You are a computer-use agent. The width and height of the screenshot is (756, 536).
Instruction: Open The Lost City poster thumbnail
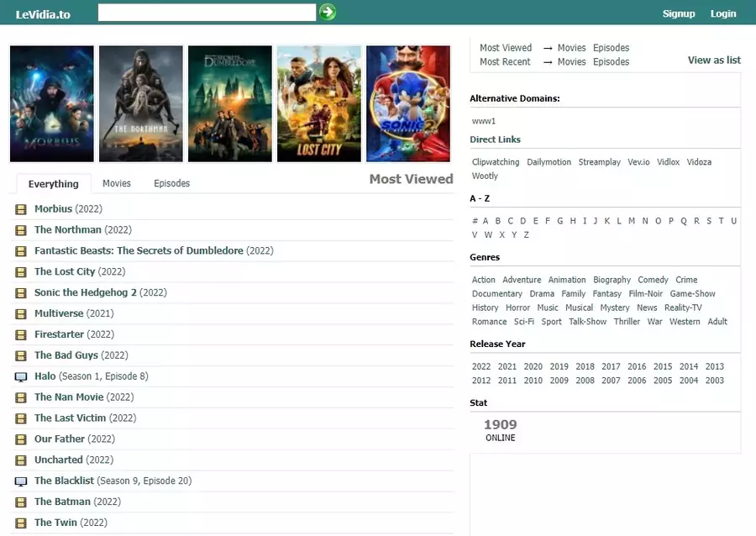(x=319, y=103)
